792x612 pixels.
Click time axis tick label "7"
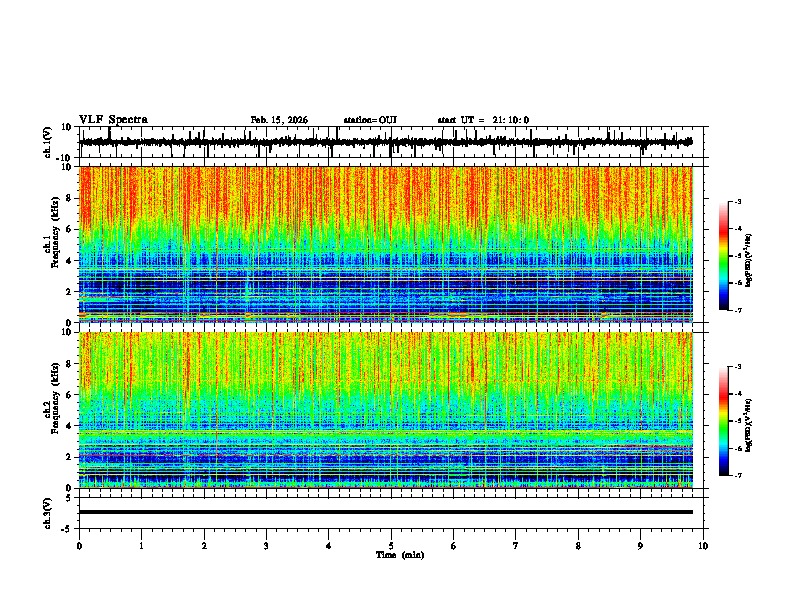(x=516, y=546)
